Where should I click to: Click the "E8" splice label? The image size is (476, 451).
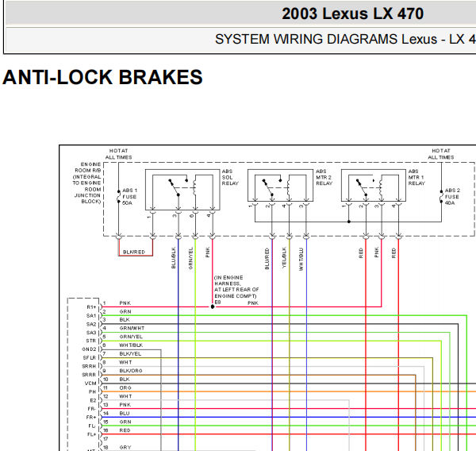pos(217,303)
